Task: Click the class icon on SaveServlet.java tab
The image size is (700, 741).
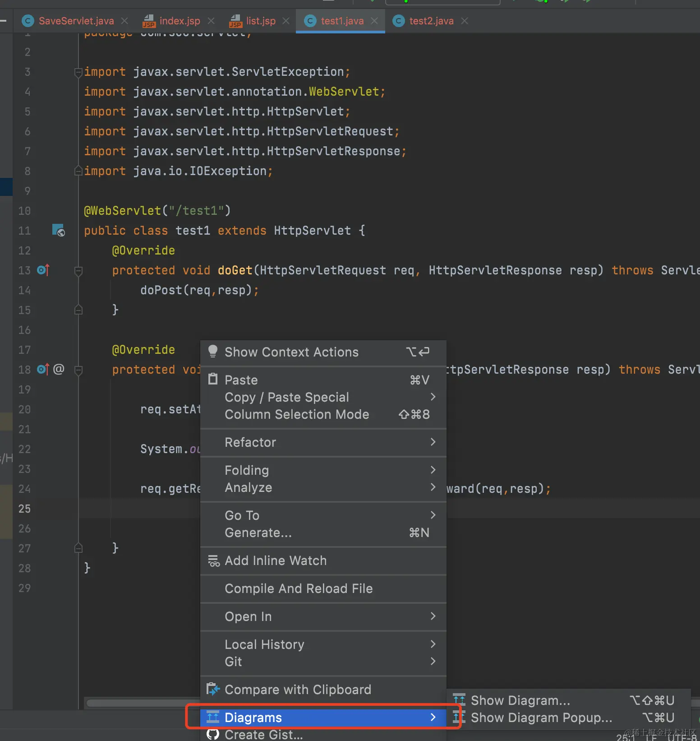Action: tap(28, 21)
